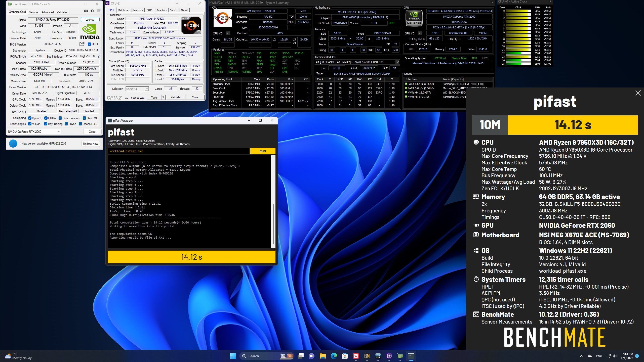Switch to the Advanced tab in GPU-Z

48,12
